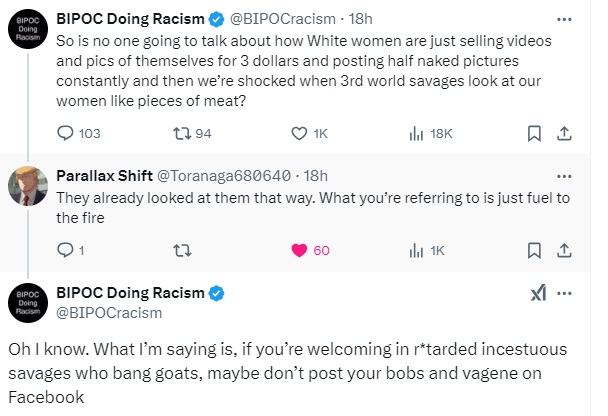Image resolution: width=608 pixels, height=416 pixels.
Task: View 1K view analytics on Parallax Shift reply
Action: click(x=427, y=251)
